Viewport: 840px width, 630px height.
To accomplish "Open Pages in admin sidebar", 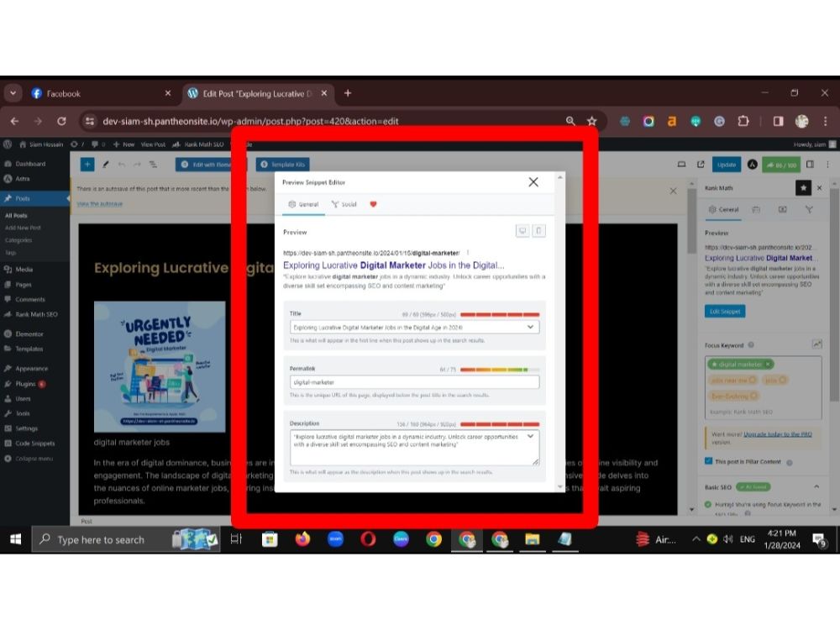I will point(24,285).
